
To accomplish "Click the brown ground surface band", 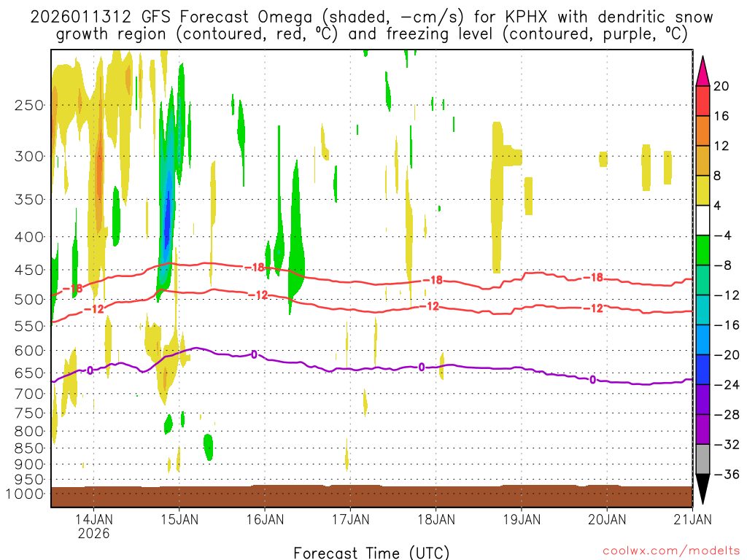I will coord(371,496).
